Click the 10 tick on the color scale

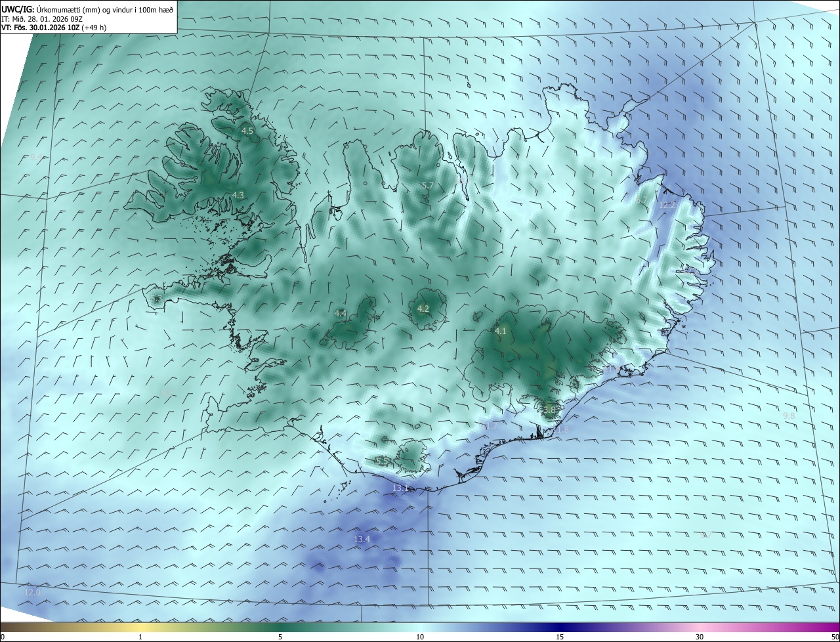[420, 637]
